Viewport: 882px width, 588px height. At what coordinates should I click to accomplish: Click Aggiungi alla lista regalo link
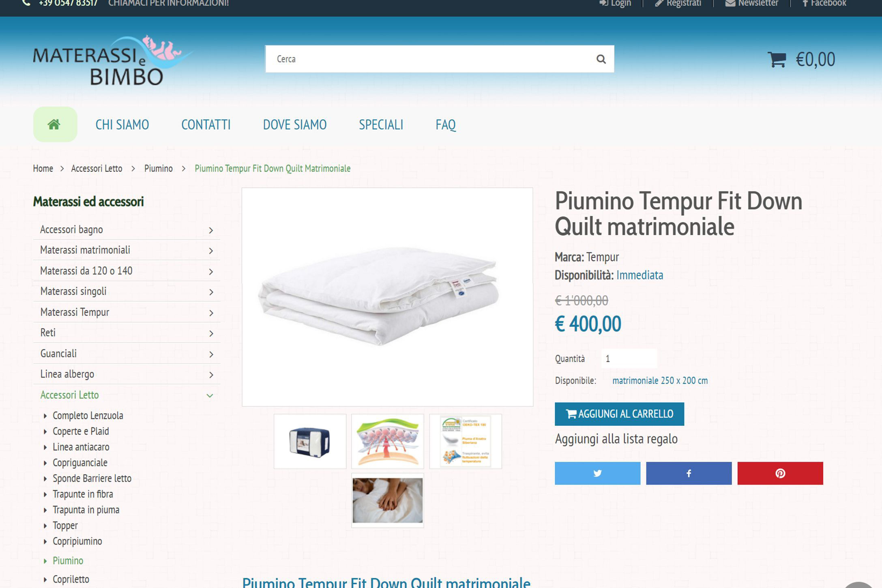point(616,439)
